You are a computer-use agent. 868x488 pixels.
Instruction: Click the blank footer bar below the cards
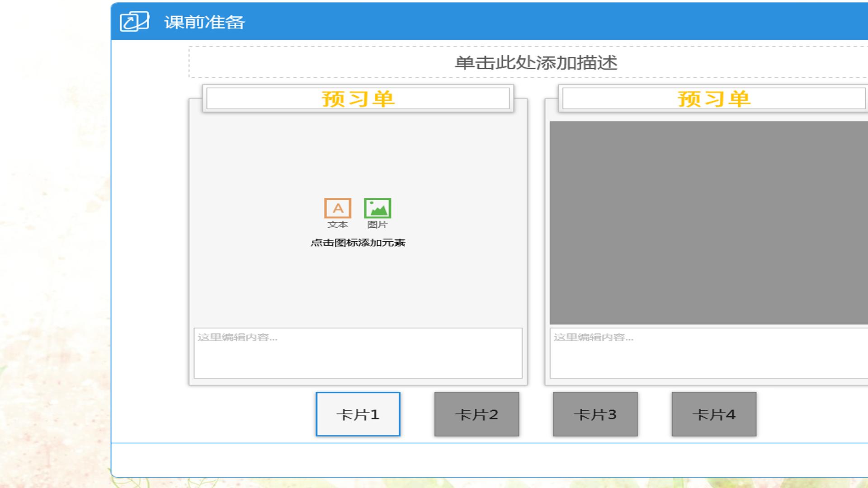pyautogui.click(x=490, y=460)
